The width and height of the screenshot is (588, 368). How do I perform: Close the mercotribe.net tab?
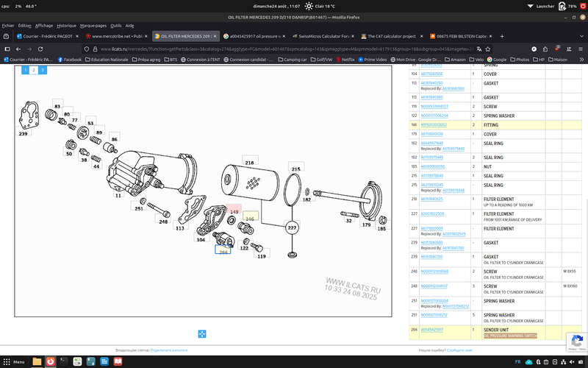pyautogui.click(x=146, y=36)
